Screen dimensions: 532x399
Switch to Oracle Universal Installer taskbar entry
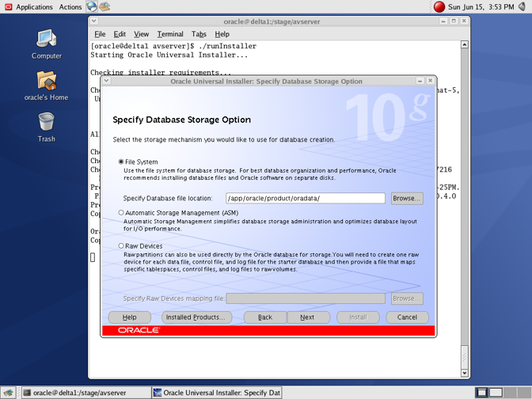[x=216, y=393]
